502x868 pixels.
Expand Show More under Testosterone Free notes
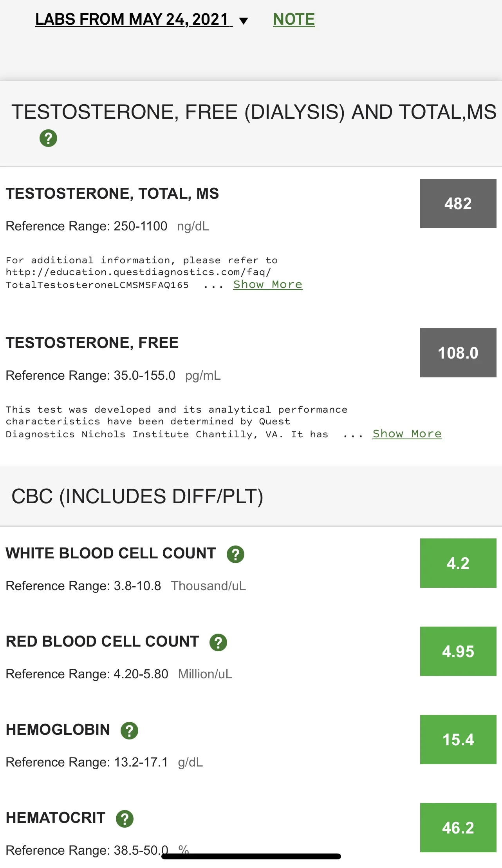point(407,434)
